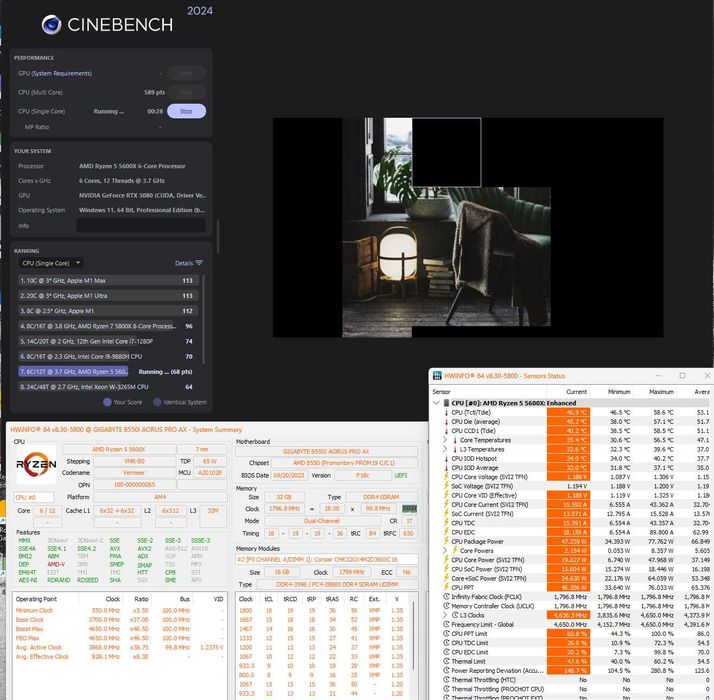Select the Intel Xeon W-3265M ranking entry
Viewport: 714px width, 700px height.
pos(108,387)
